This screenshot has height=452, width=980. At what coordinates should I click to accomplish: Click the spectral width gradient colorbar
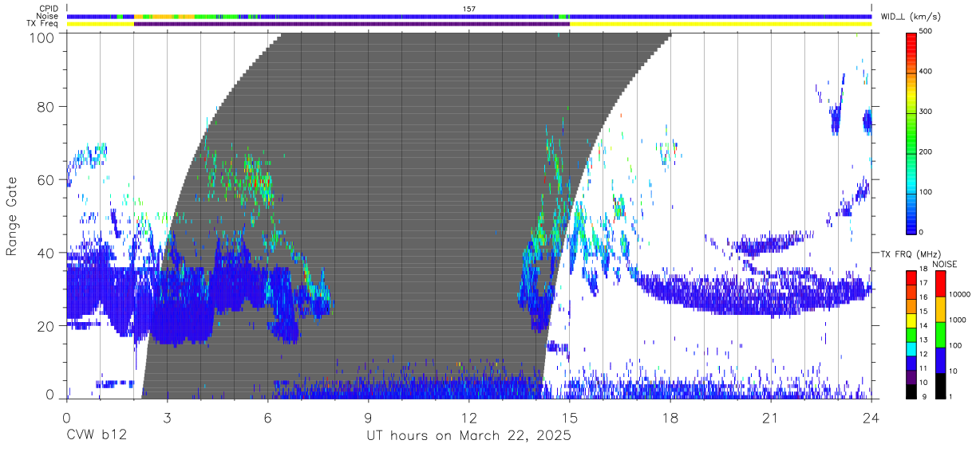point(911,132)
